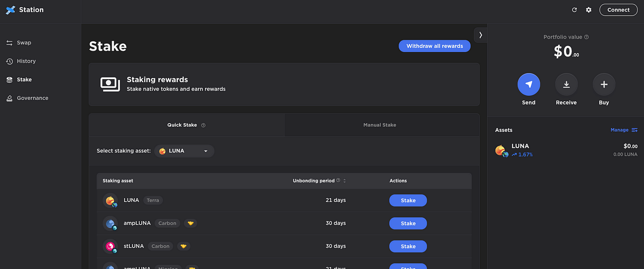The width and height of the screenshot is (644, 269).
Task: Click the Send button
Action: click(529, 84)
